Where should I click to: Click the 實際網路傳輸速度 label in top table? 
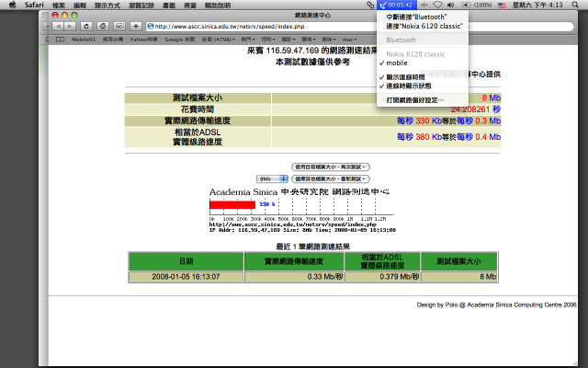198,121
